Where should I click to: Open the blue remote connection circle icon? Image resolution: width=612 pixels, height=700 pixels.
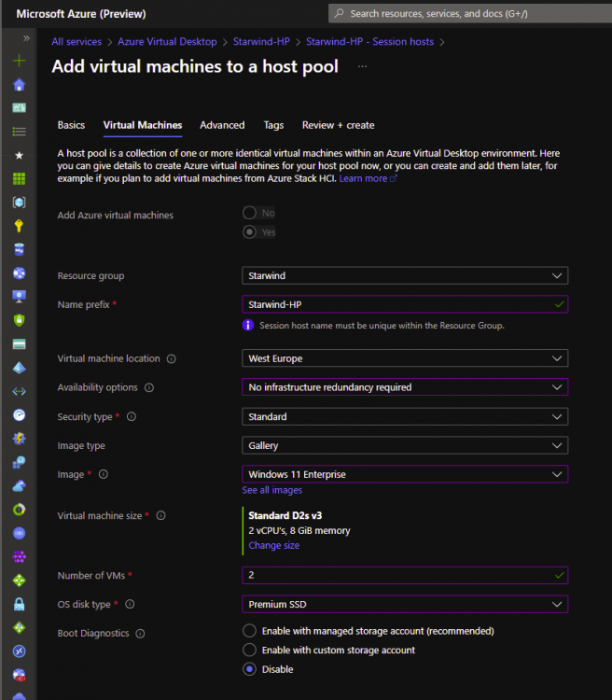click(20, 651)
